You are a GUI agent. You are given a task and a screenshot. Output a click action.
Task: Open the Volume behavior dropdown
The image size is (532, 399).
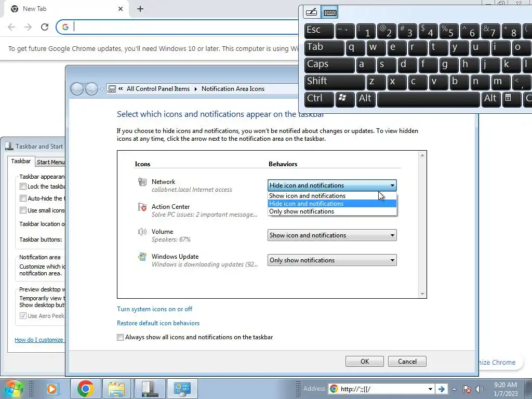(x=332, y=235)
